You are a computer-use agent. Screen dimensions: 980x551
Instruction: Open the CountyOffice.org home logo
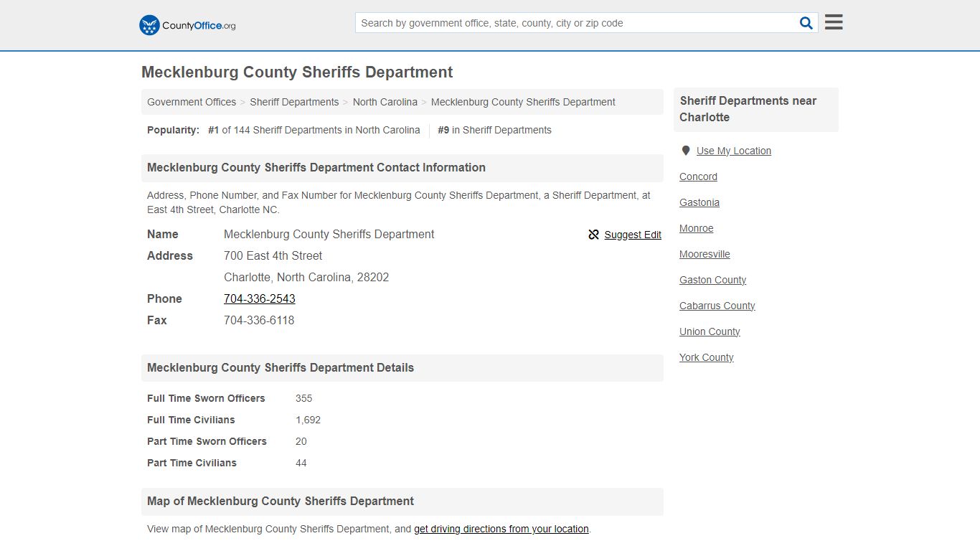tap(187, 25)
